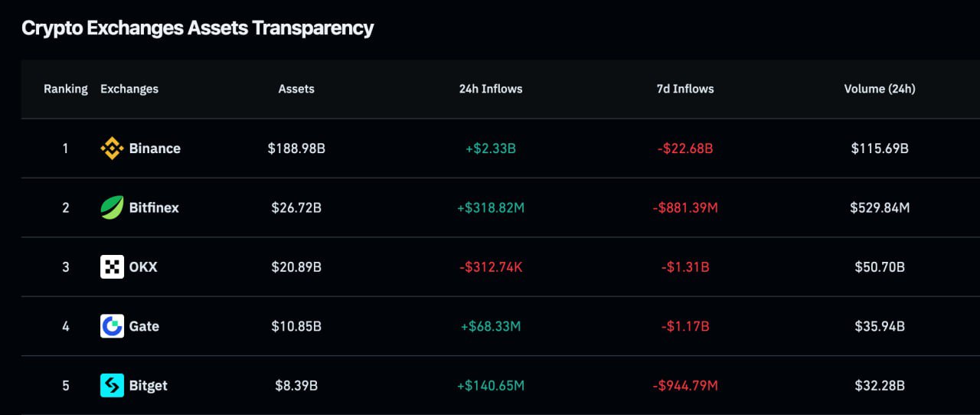Click Bitget's -$944.79M 7d inflow value
The image size is (980, 415).
685,385
